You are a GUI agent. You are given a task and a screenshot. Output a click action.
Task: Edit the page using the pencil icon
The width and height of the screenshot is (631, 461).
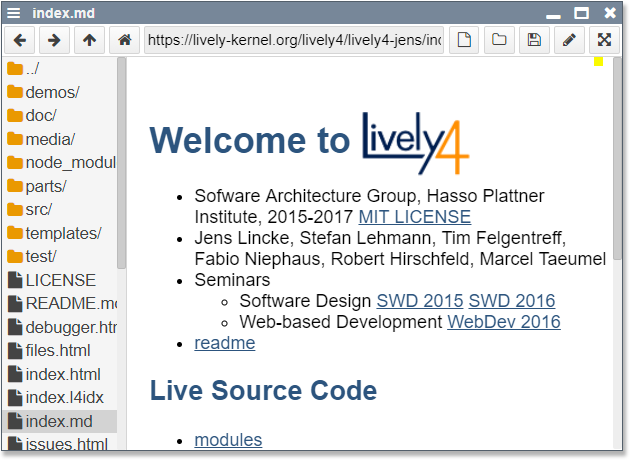tap(569, 40)
